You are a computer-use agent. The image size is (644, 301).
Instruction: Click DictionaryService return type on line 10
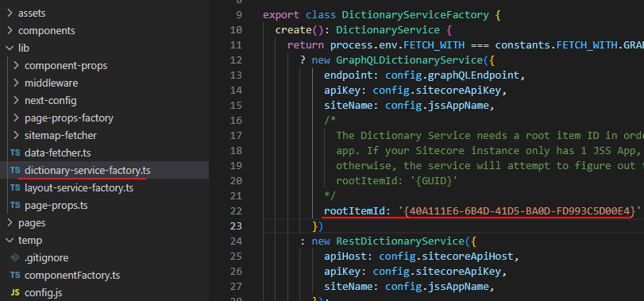(388, 30)
